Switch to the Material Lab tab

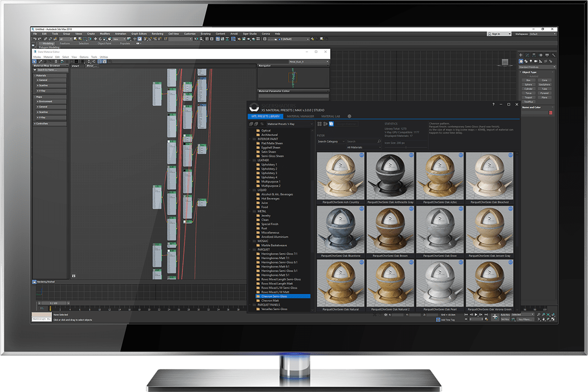(x=330, y=116)
